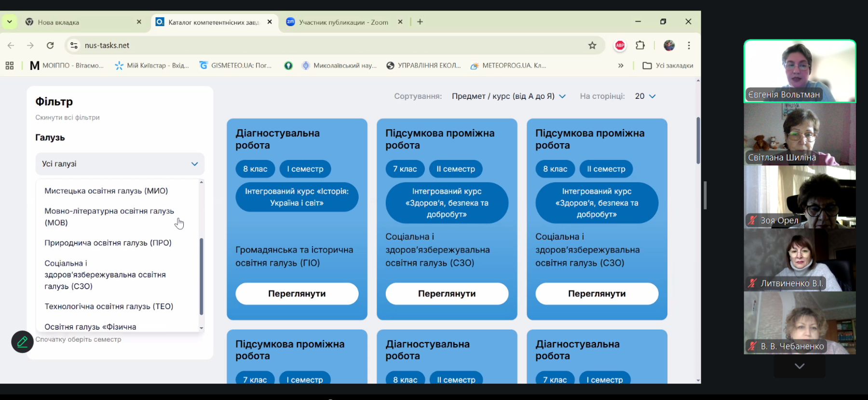Switch to the Zoom participant tab
Screen dimensions: 868x400
pyautogui.click(x=342, y=22)
